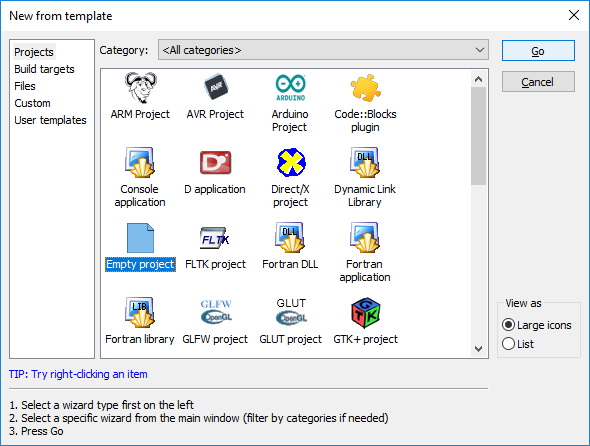Click the scrollbar up arrow
The height and width of the screenshot is (446, 590).
[478, 79]
